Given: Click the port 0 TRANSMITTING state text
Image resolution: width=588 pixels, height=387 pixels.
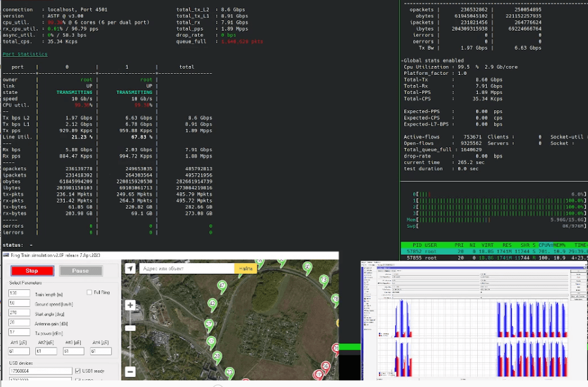Looking at the screenshot, I should [x=74, y=92].
